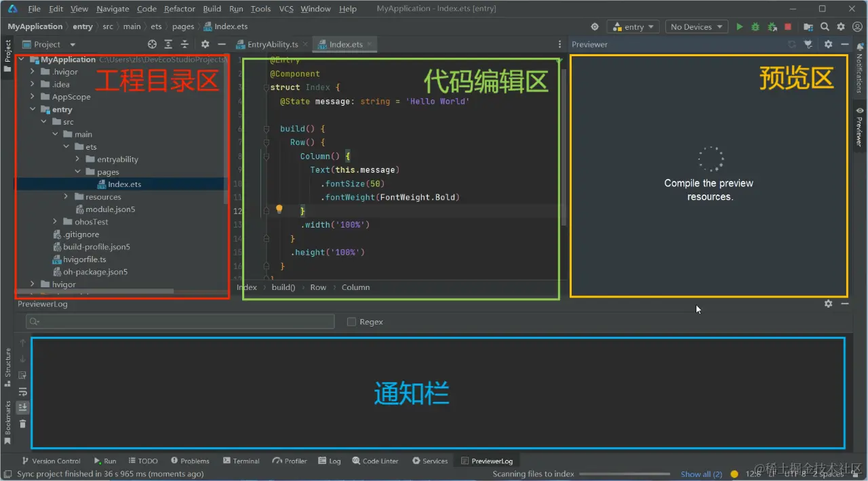Refresh the Previewer using its reload icon
This screenshot has height=481, width=868.
(792, 44)
